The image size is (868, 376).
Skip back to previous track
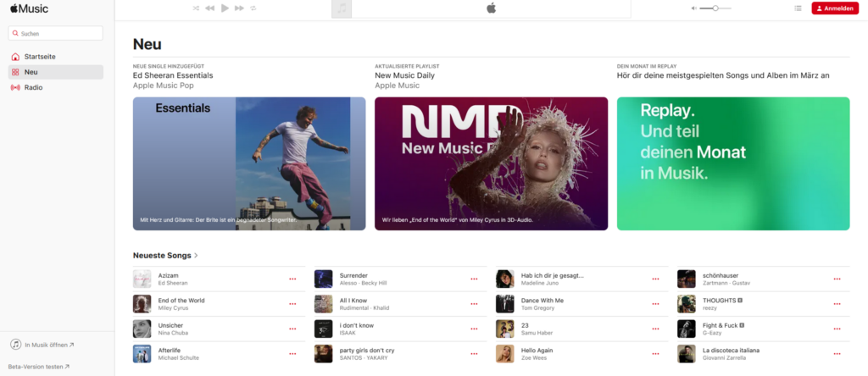tap(210, 8)
